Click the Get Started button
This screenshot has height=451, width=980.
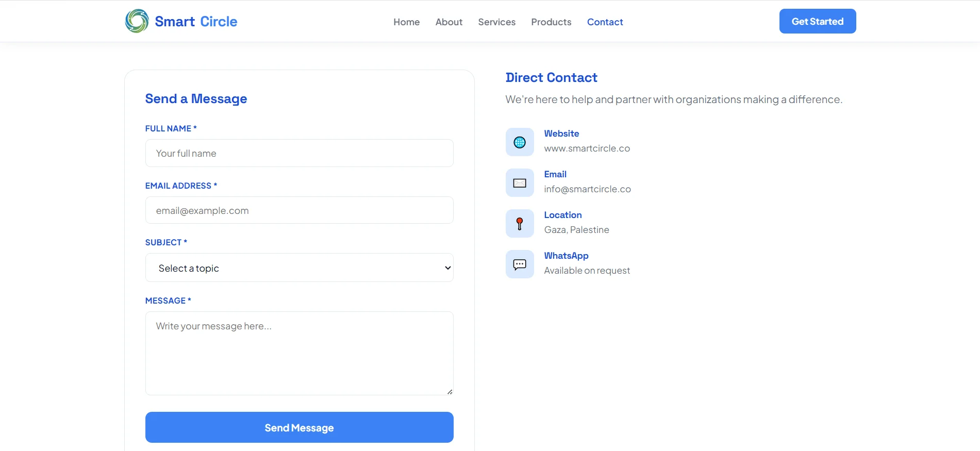818,21
